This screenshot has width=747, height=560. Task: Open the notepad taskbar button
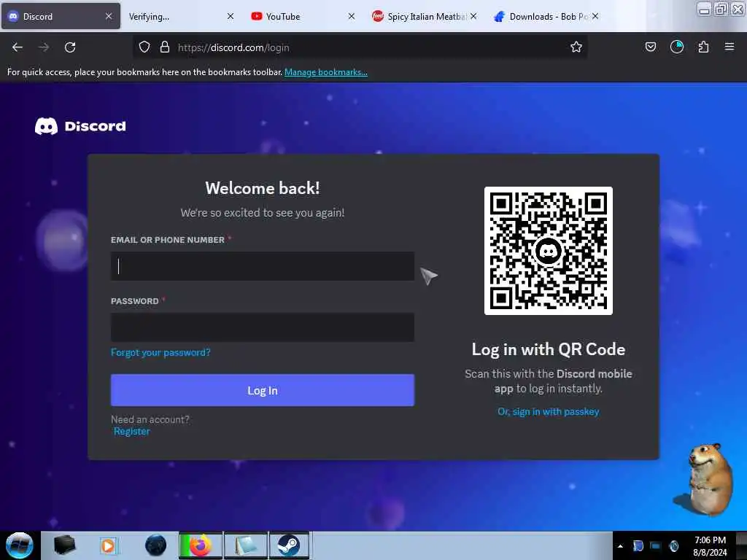245,545
